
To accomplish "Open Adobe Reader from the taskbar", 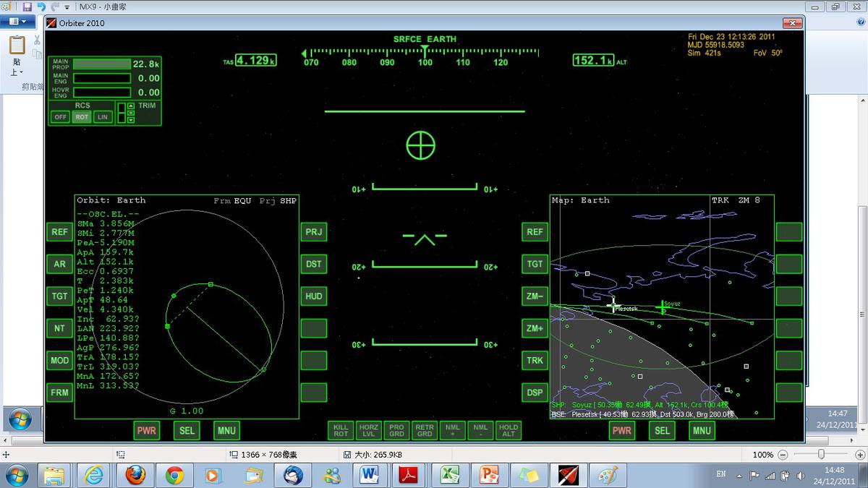I will pos(409,475).
